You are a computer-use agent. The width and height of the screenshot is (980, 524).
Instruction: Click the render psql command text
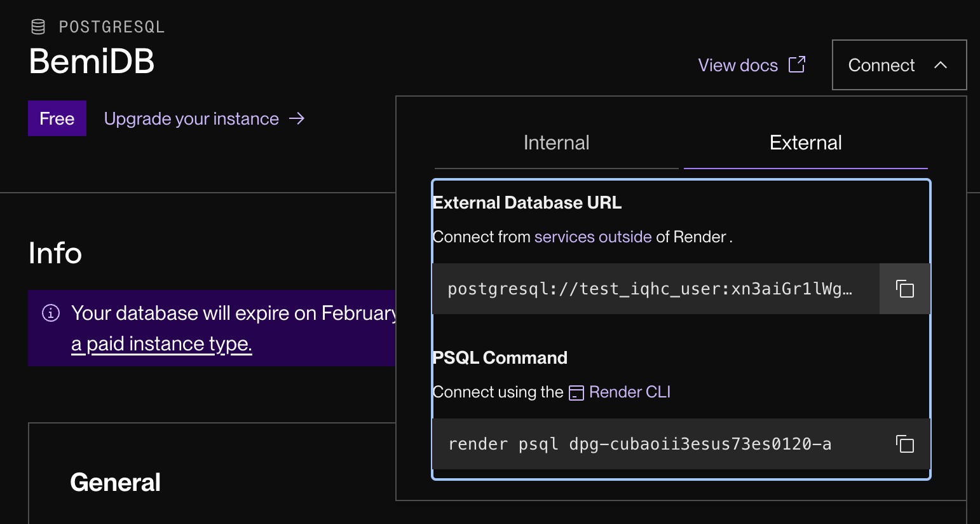(639, 444)
